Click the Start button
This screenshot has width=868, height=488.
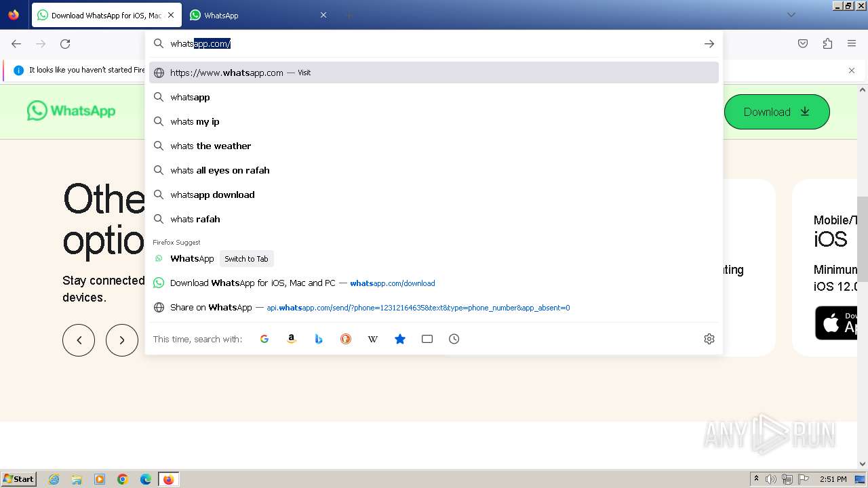[x=19, y=479]
